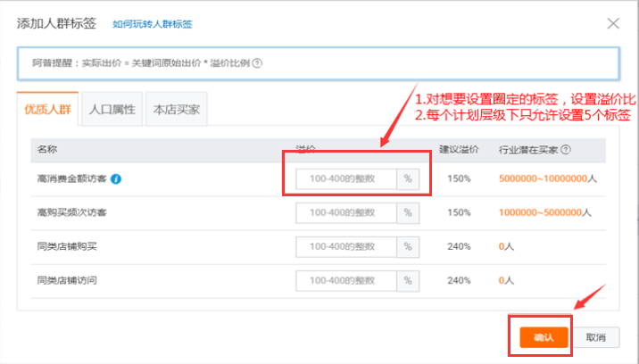
Task: Click the 建议溢价 column header
Action: pos(459,149)
